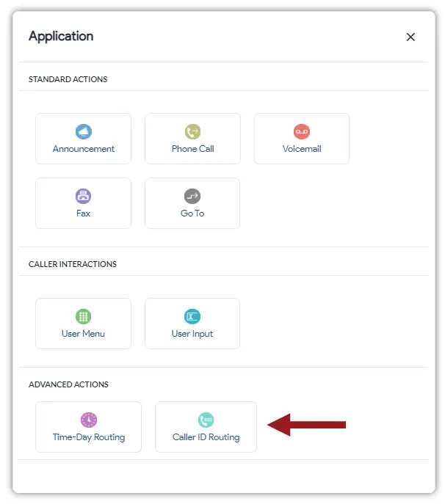The image size is (445, 504).
Task: Open the User Menu text label
Action: click(84, 334)
